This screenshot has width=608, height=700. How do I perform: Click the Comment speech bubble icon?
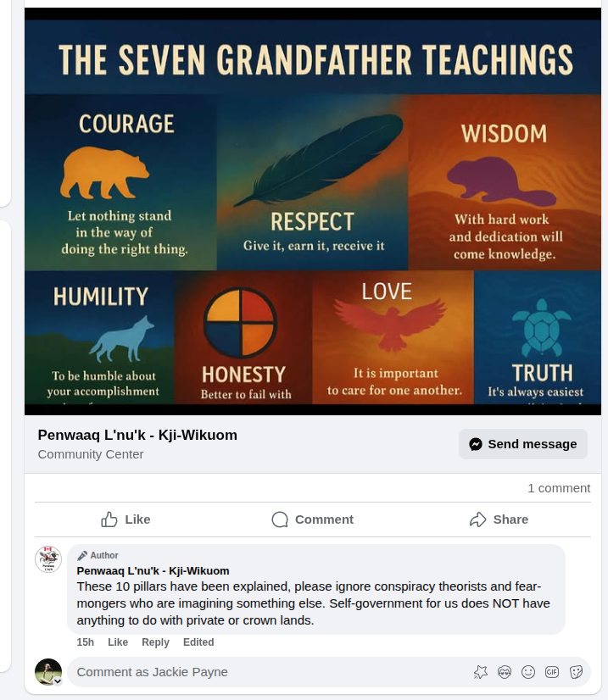(280, 519)
